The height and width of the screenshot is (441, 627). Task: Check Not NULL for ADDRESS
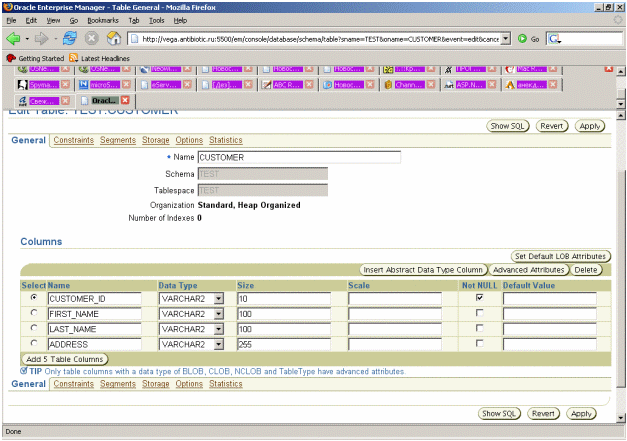(x=479, y=343)
